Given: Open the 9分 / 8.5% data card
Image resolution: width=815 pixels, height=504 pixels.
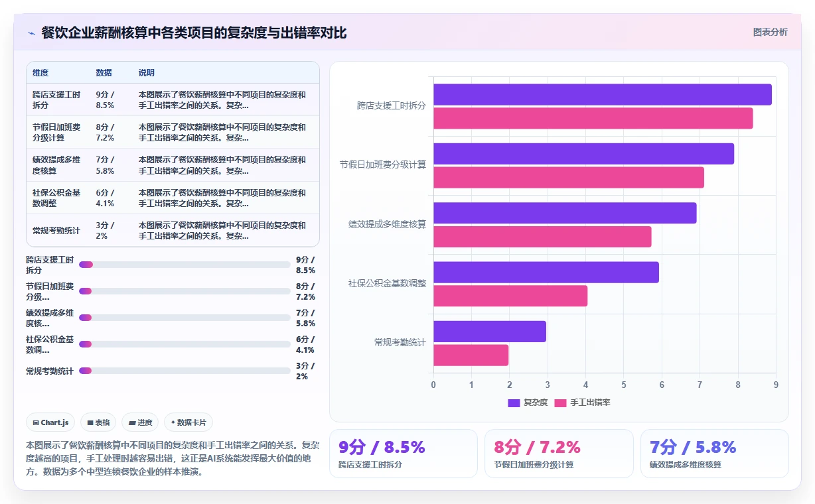Looking at the screenshot, I should (x=404, y=454).
